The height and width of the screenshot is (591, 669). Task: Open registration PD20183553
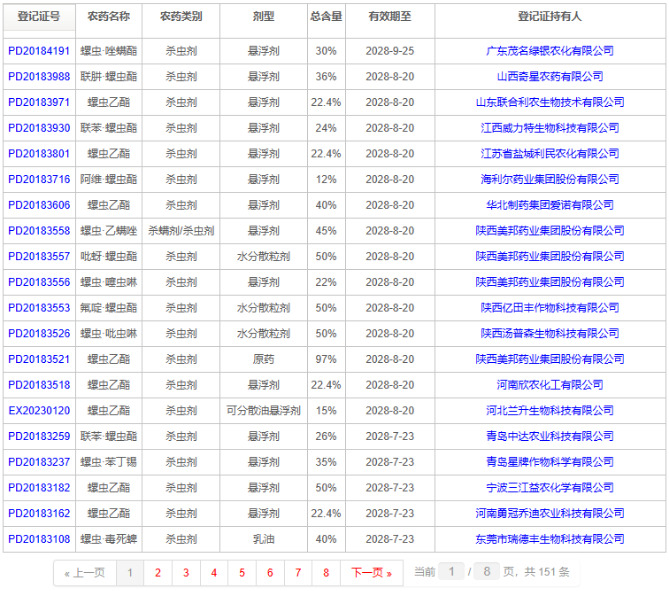[39, 307]
